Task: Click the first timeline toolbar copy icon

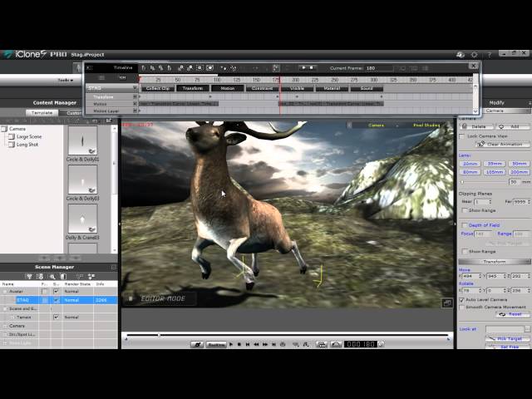Action: point(144,68)
